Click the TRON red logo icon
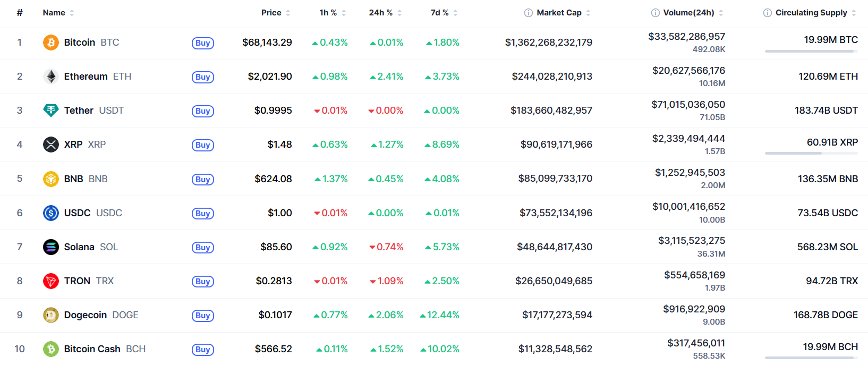Viewport: 868px width, 365px height. click(51, 281)
